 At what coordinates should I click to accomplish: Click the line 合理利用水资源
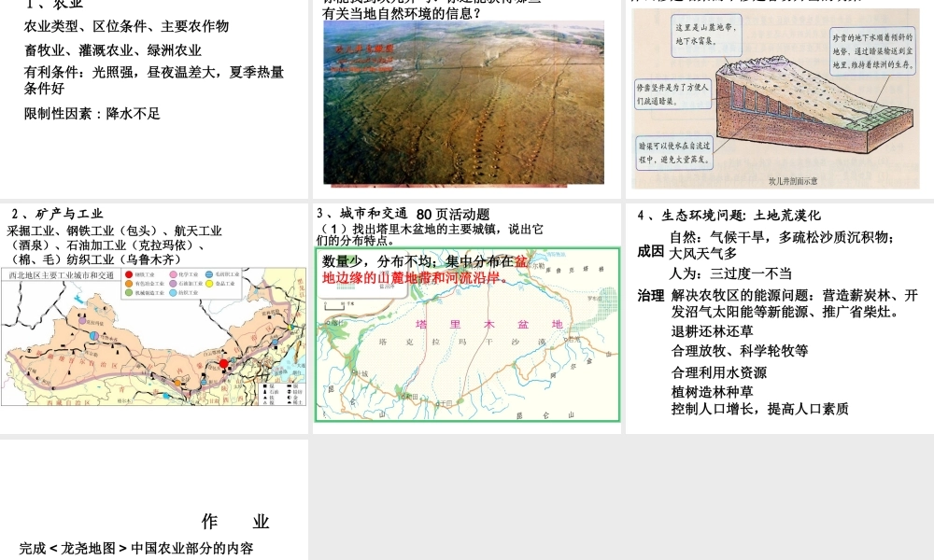[719, 372]
